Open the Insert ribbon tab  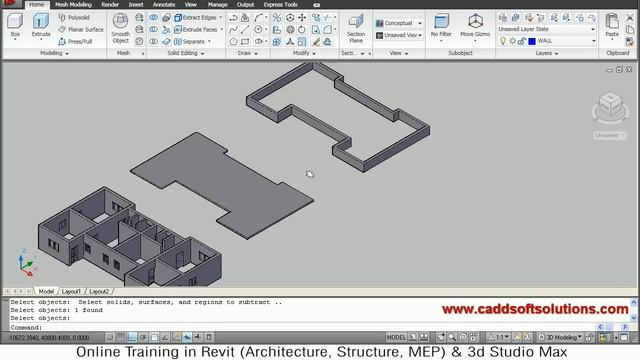(136, 4)
